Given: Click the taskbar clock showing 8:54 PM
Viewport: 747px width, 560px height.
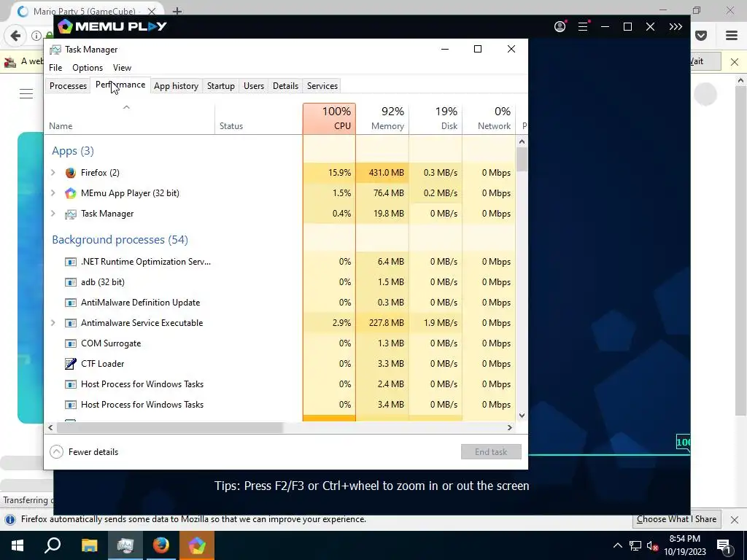Looking at the screenshot, I should tap(684, 545).
